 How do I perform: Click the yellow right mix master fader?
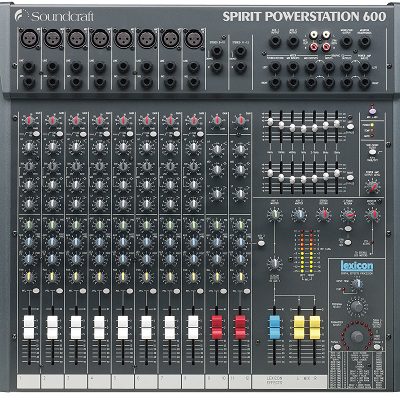[x=315, y=327]
